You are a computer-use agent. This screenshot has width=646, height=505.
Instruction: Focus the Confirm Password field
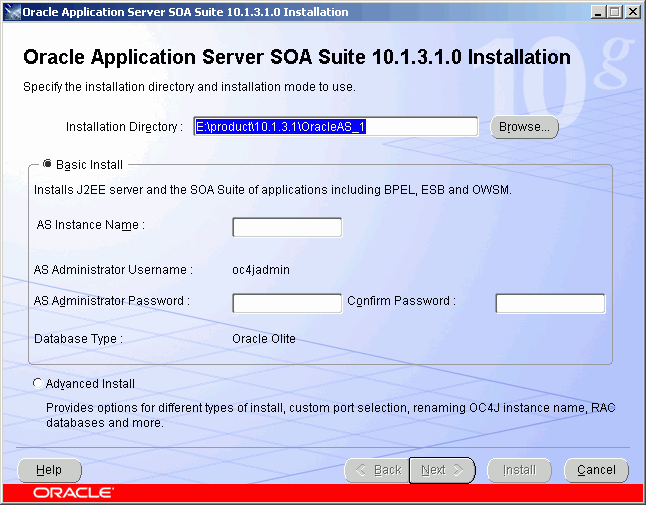tap(550, 303)
